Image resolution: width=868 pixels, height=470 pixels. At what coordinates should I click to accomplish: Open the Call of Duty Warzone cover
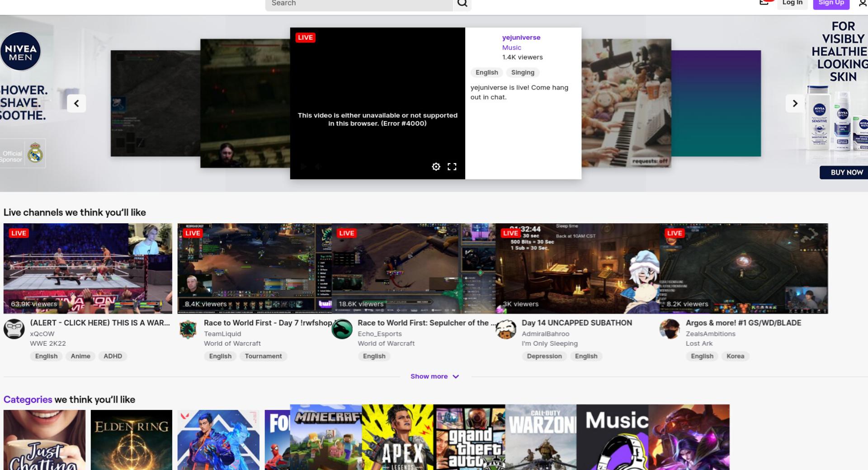541,437
